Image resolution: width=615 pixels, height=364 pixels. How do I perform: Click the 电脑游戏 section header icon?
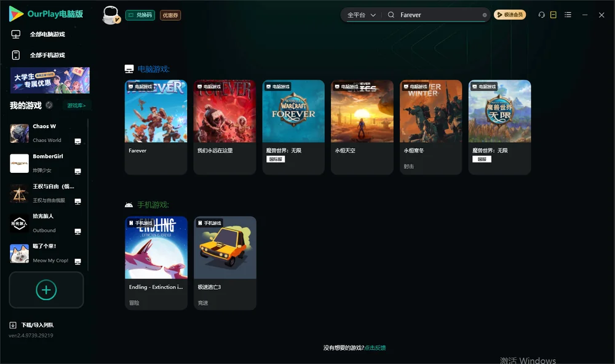(x=129, y=69)
